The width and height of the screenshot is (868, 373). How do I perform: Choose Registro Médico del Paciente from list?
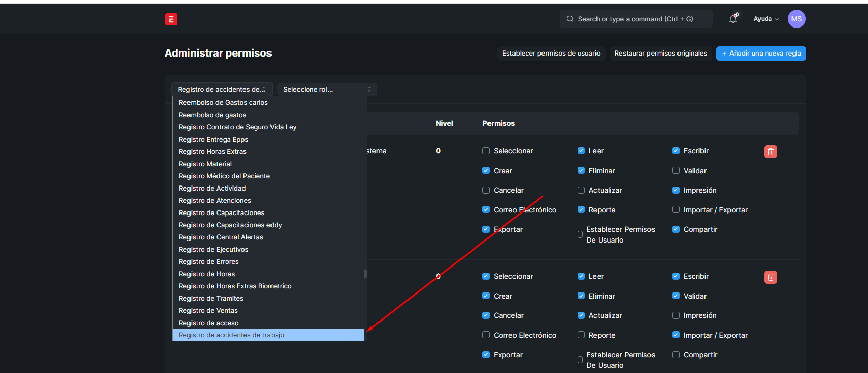click(224, 176)
